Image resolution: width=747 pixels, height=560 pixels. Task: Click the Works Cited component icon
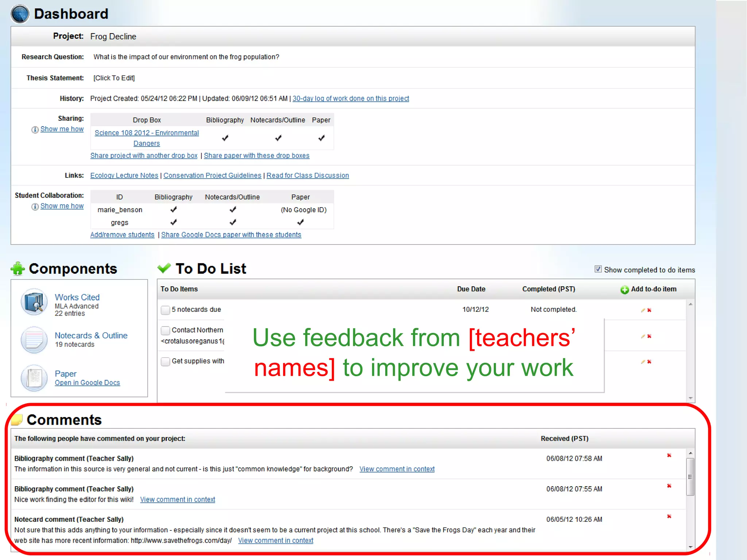pyautogui.click(x=34, y=302)
